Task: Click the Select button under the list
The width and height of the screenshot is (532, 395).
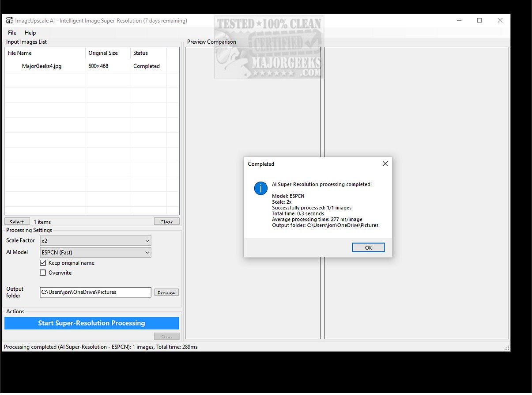Action: [x=17, y=221]
